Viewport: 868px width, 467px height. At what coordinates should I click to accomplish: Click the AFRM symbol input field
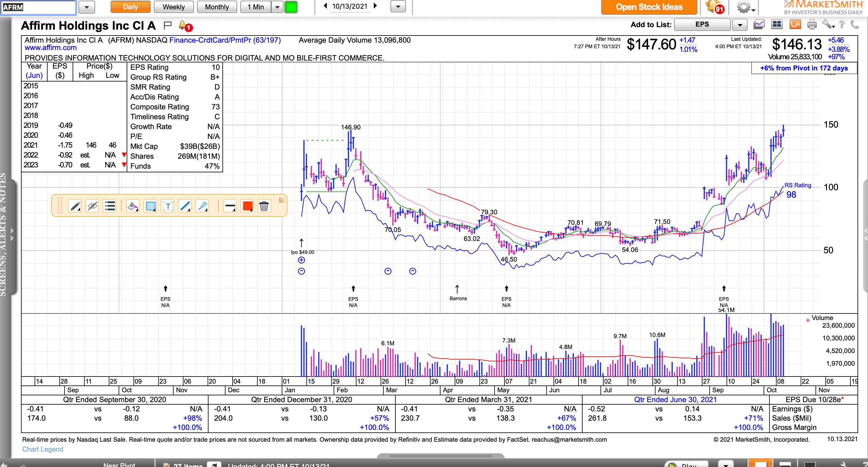[38, 7]
